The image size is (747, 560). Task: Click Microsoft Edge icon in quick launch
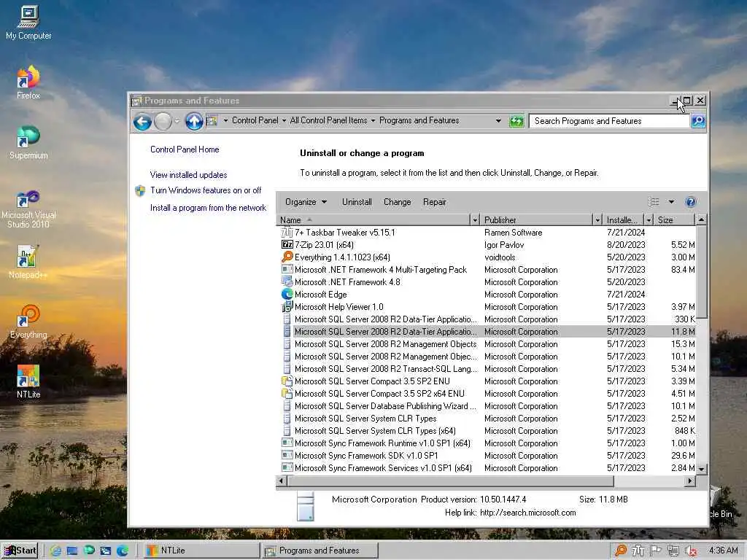pyautogui.click(x=123, y=551)
